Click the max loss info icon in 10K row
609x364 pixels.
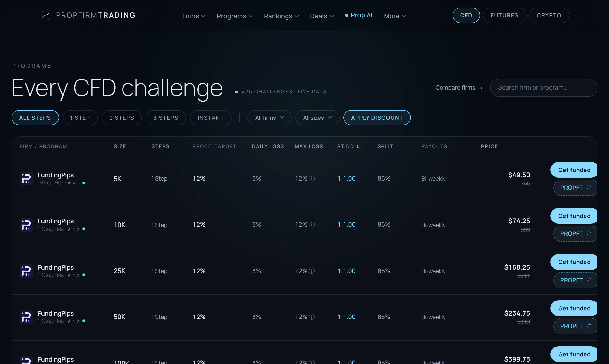click(x=312, y=225)
